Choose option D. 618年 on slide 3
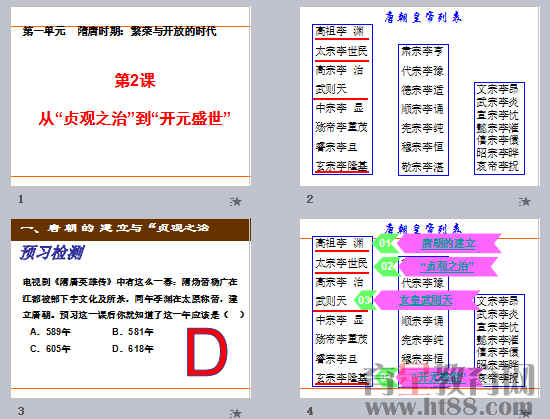 (x=133, y=349)
